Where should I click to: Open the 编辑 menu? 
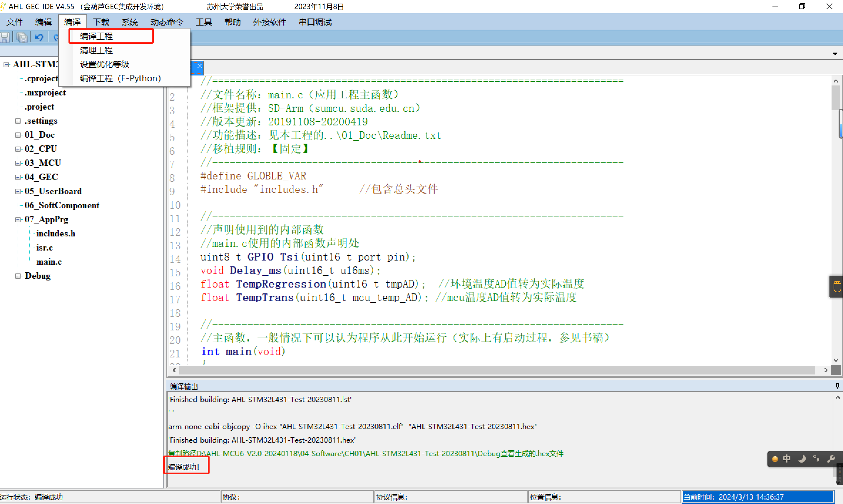click(44, 22)
